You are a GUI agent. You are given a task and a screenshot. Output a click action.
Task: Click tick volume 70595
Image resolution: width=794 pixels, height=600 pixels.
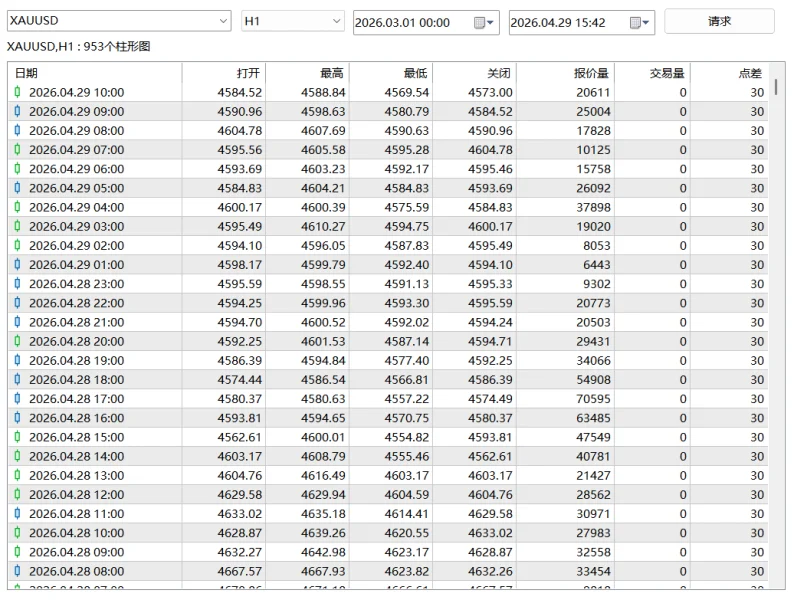593,398
